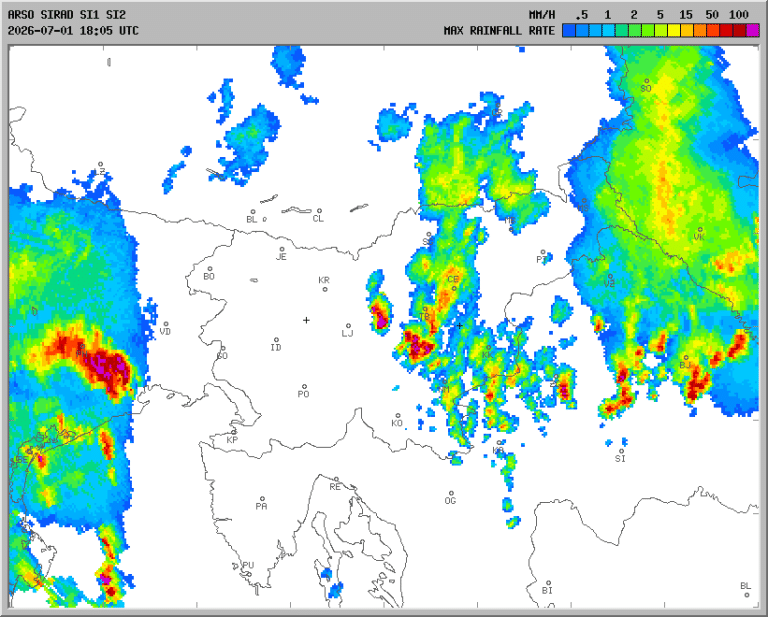The image size is (768, 617).
Task: Click the radar crosshair west of LJ
Action: pos(306,320)
